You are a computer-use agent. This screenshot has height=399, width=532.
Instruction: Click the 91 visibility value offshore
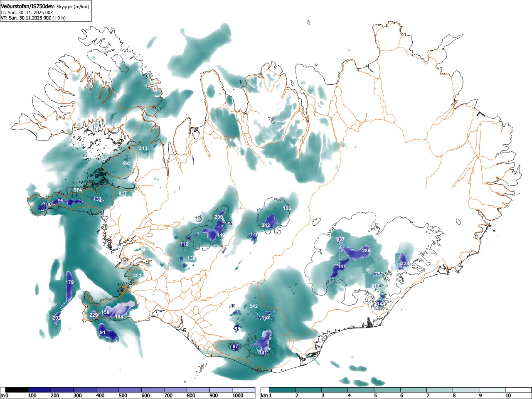(103, 332)
